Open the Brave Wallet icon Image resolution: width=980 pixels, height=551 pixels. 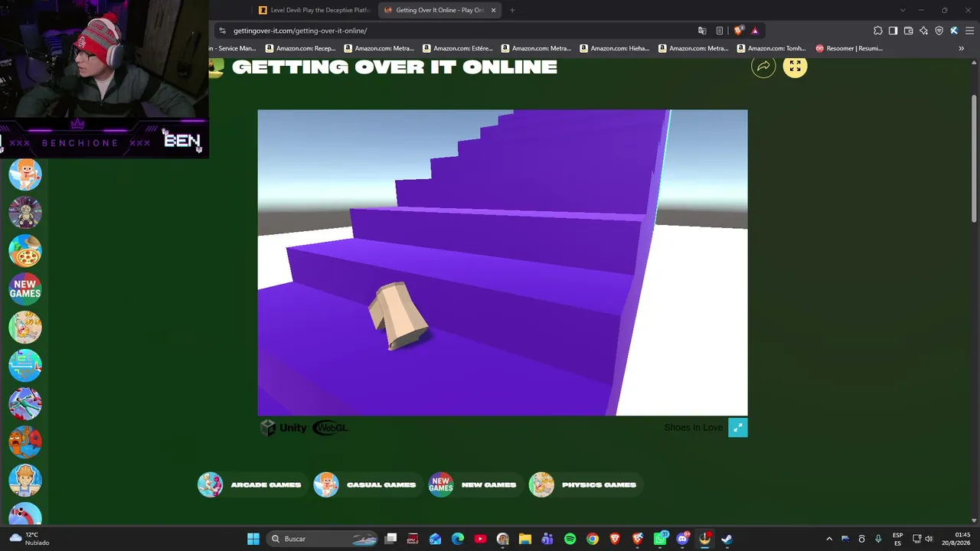point(908,31)
